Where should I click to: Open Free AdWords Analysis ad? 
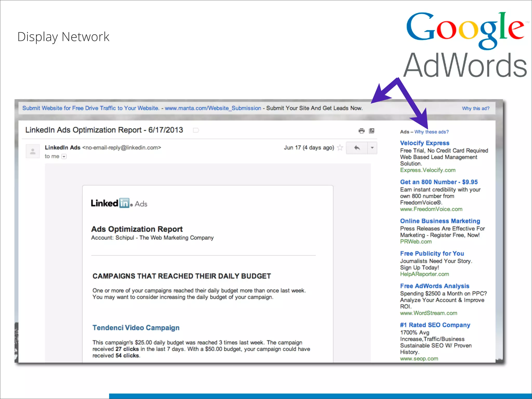(x=435, y=286)
